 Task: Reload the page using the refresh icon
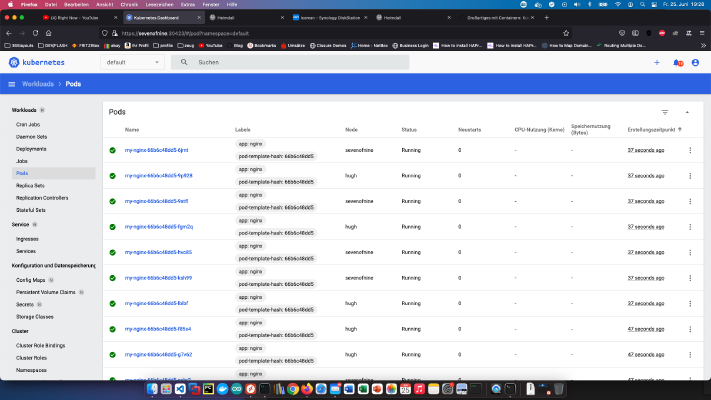pos(35,33)
